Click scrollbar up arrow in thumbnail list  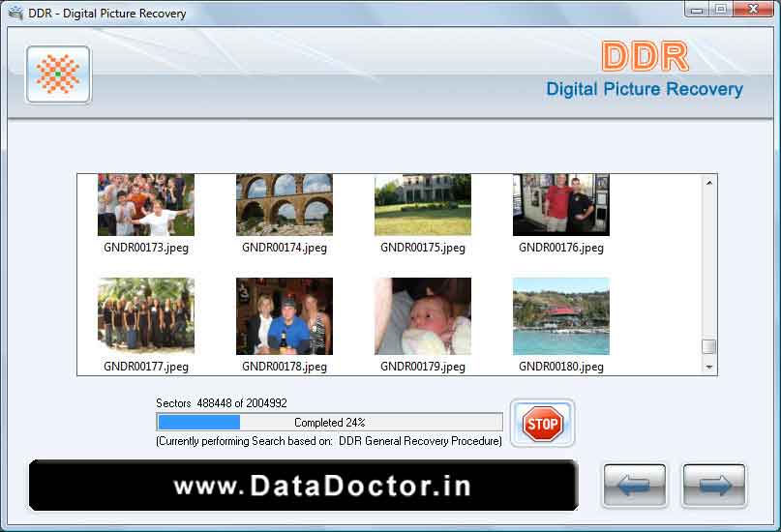708,183
